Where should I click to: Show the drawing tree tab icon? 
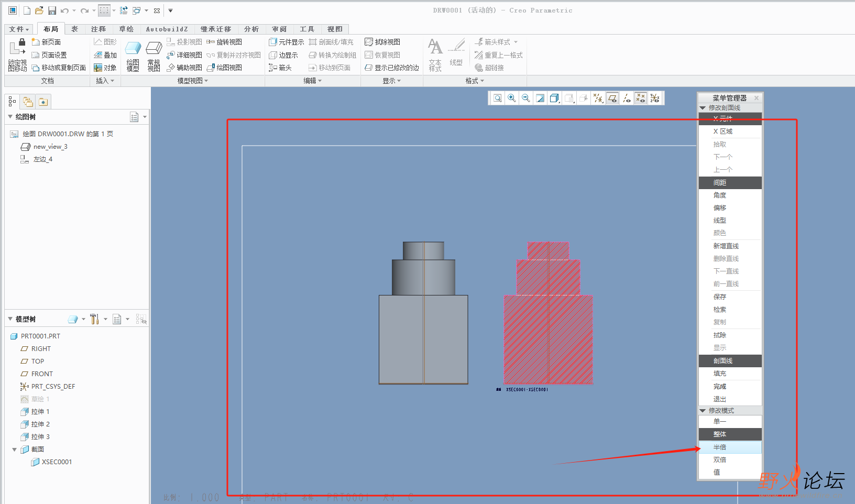click(x=12, y=102)
